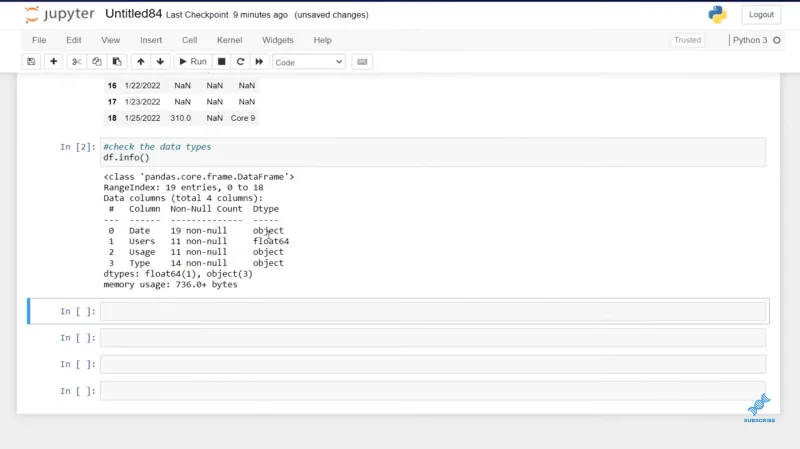This screenshot has width=800, height=449.
Task: Move selected cell up arrow
Action: tap(141, 62)
